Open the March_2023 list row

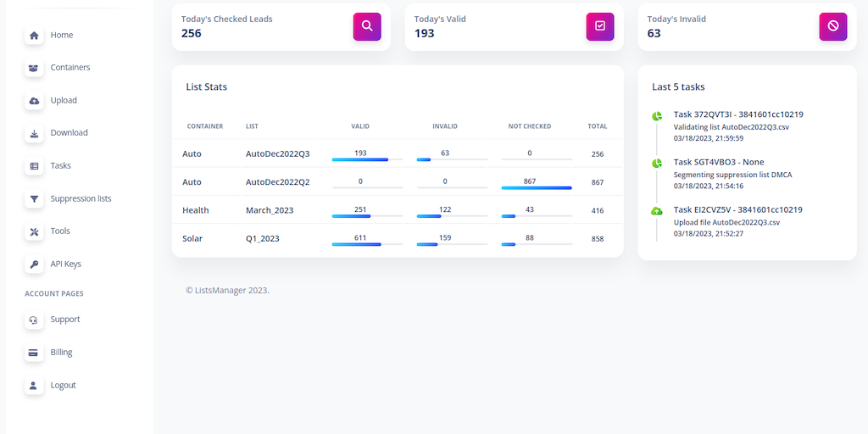click(268, 210)
